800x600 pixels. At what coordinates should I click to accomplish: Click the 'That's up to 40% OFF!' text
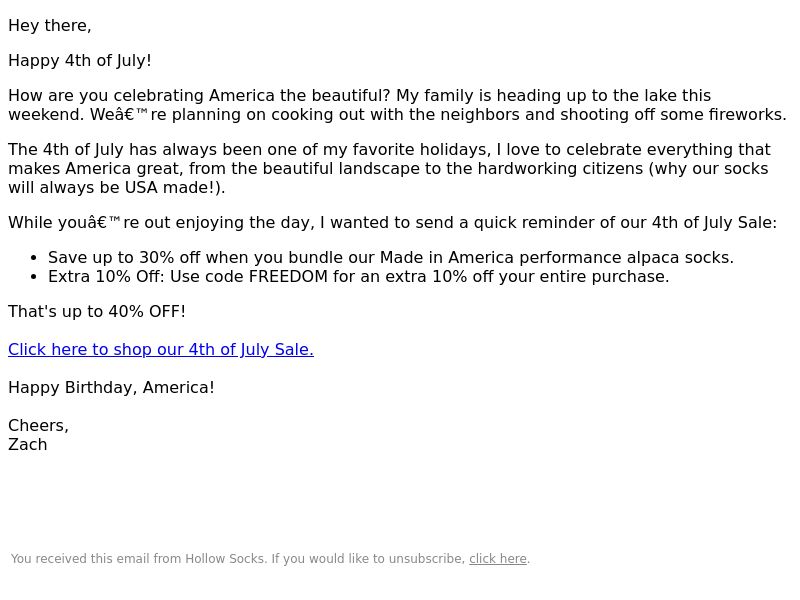[97, 312]
